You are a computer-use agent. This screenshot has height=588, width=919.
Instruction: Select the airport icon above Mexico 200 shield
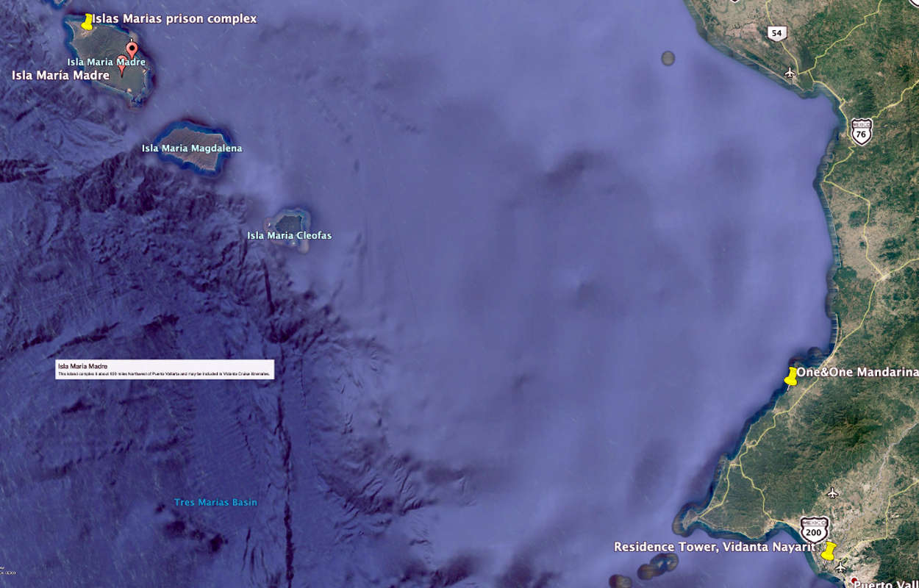click(832, 492)
